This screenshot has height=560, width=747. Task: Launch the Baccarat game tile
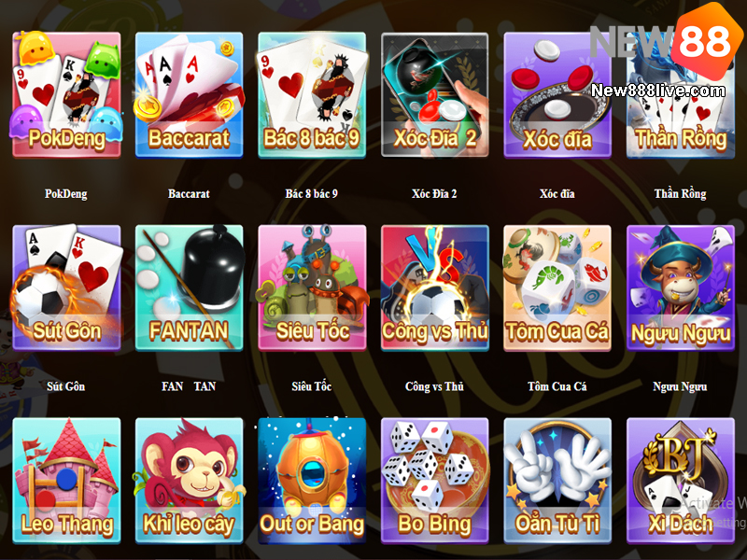[190, 94]
